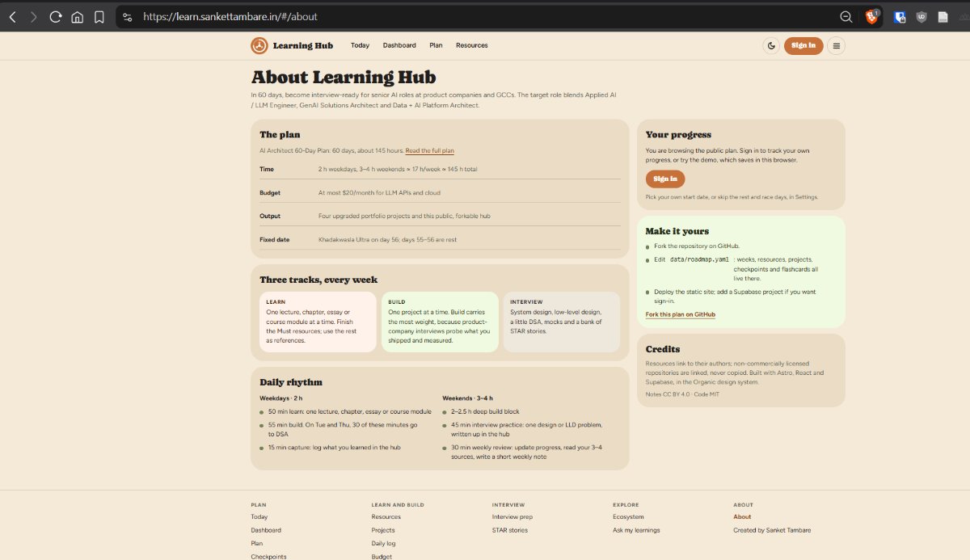This screenshot has height=560, width=970.
Task: Open the Read the full plan link
Action: (x=429, y=150)
